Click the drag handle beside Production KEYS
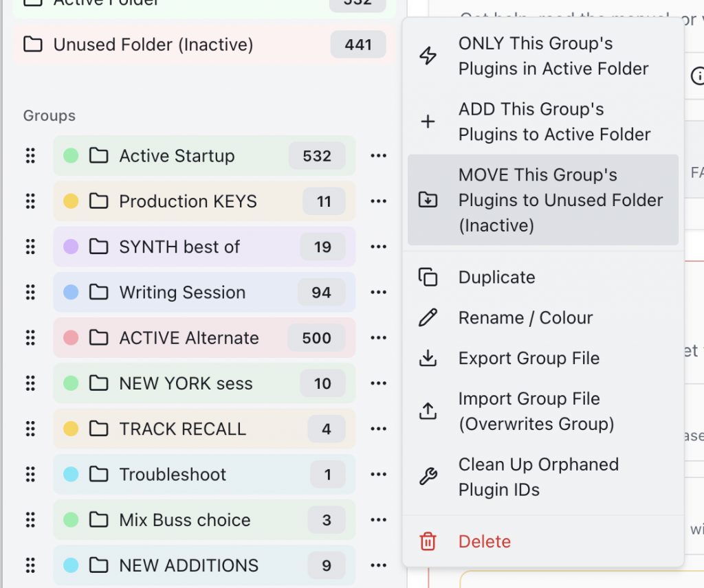Image resolution: width=704 pixels, height=588 pixels. point(30,201)
